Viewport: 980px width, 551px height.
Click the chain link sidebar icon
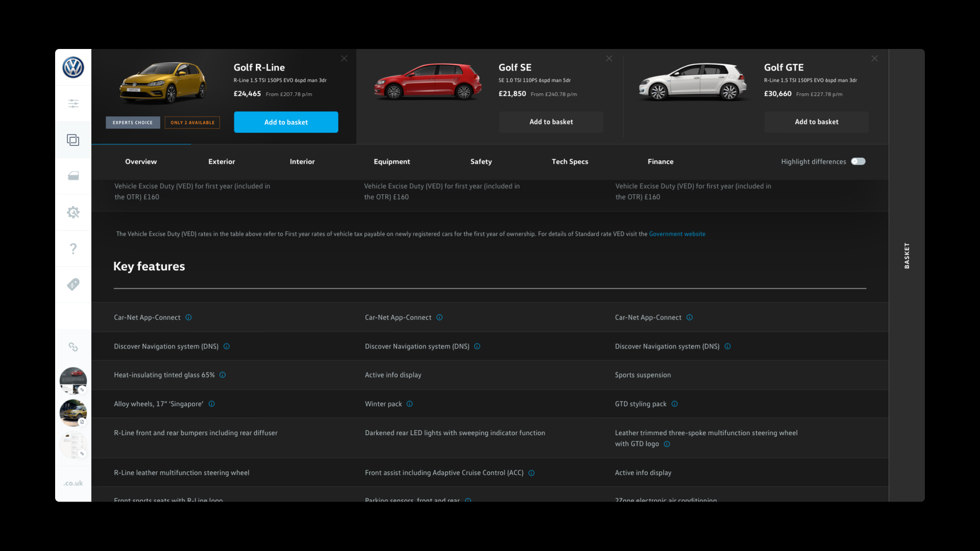[x=73, y=347]
